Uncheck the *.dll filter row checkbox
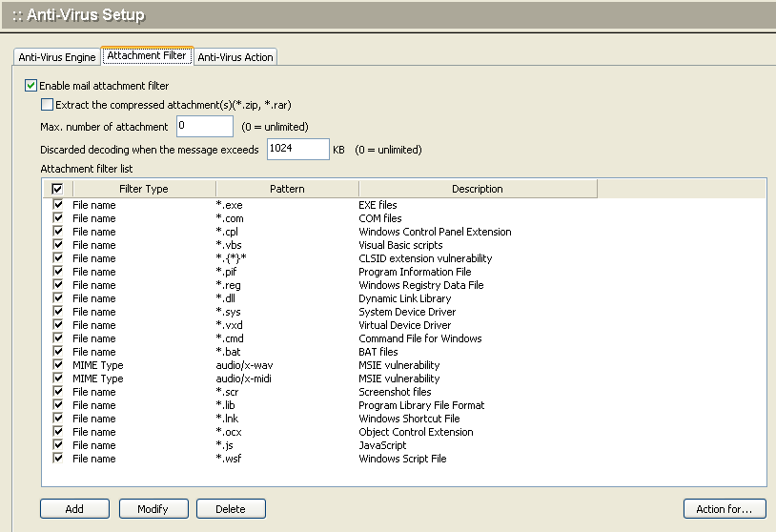 tap(58, 298)
